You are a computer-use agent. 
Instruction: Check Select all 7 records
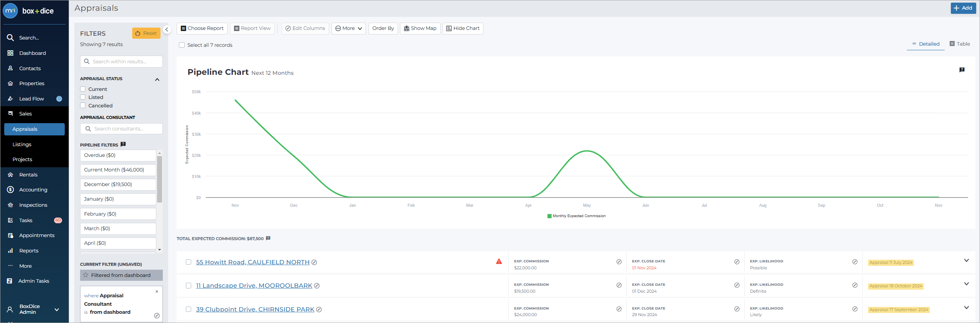pos(182,45)
